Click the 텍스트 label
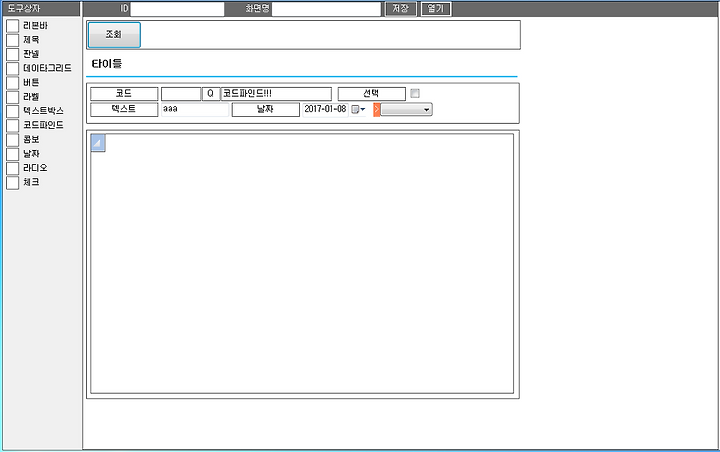The width and height of the screenshot is (720, 452). (124, 109)
